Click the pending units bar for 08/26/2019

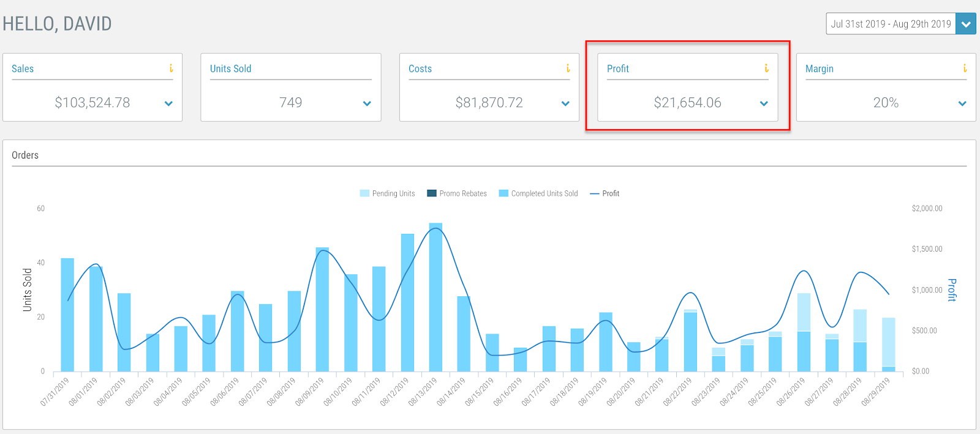click(804, 312)
